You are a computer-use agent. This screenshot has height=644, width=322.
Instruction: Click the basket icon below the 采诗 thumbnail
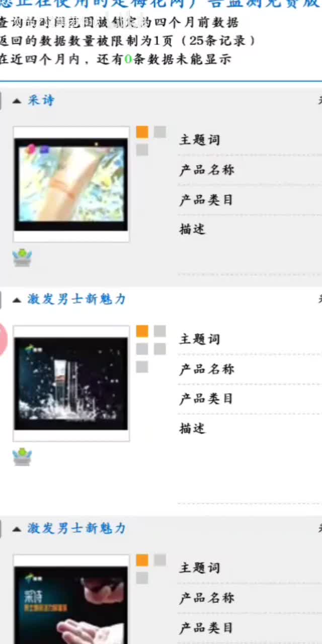click(x=22, y=258)
